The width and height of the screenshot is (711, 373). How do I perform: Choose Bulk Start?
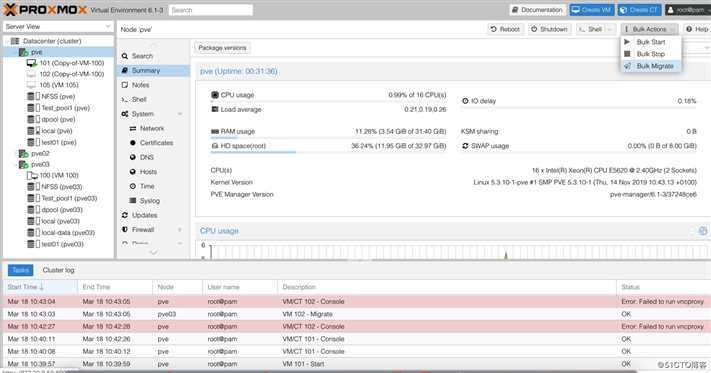click(651, 42)
